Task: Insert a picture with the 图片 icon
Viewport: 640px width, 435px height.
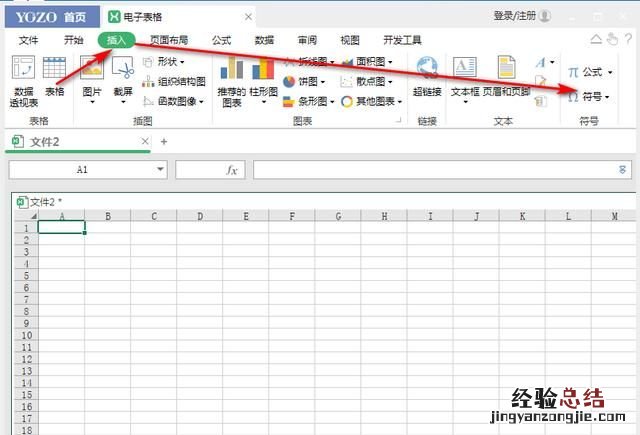Action: point(92,70)
